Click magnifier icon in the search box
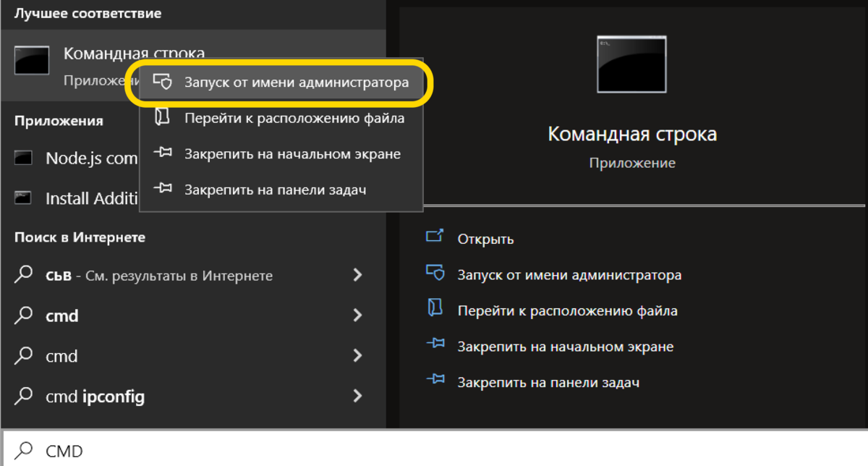 point(25,450)
